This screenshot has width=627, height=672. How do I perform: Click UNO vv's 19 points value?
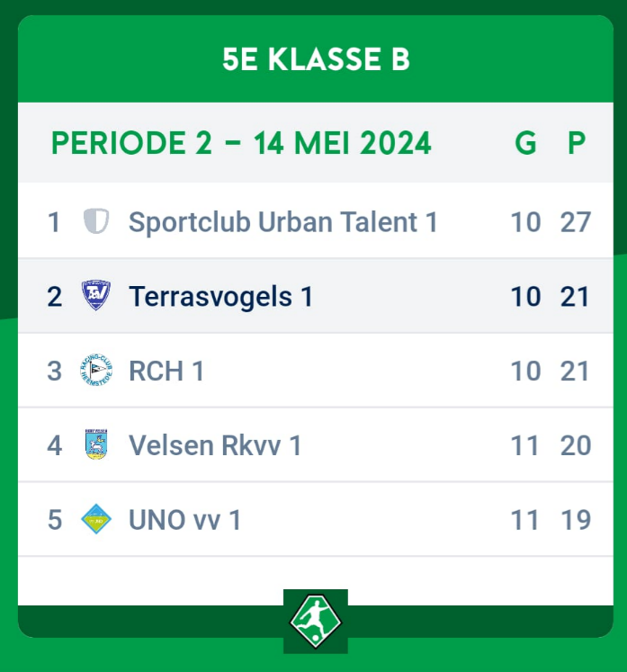[x=576, y=519]
